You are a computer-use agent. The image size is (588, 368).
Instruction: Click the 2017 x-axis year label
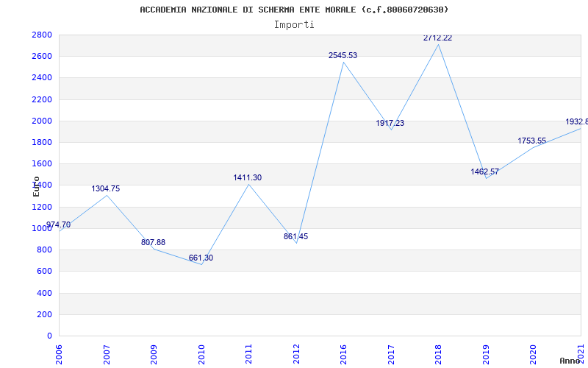click(391, 355)
